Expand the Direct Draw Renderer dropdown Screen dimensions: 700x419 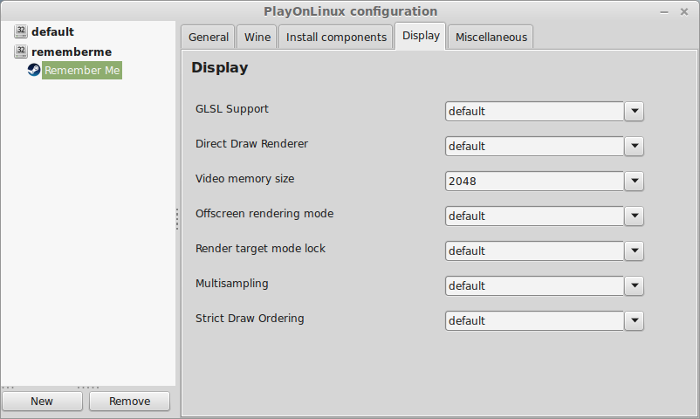(x=634, y=146)
